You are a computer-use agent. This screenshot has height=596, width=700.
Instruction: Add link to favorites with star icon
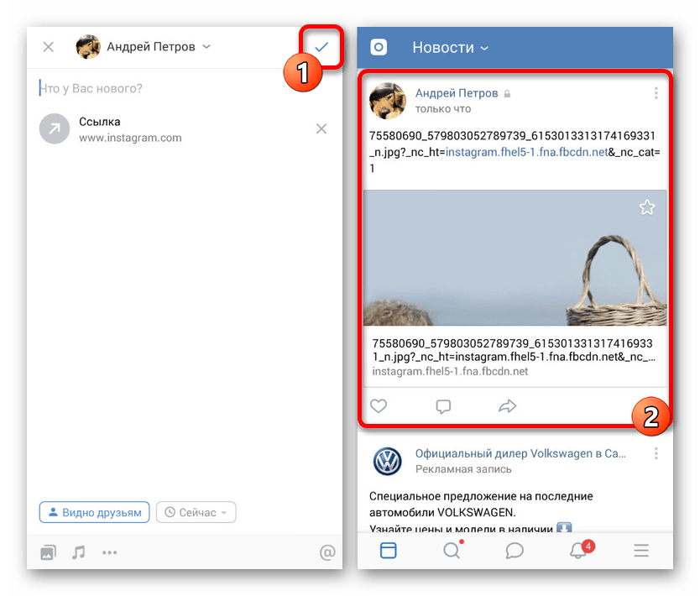point(647,207)
